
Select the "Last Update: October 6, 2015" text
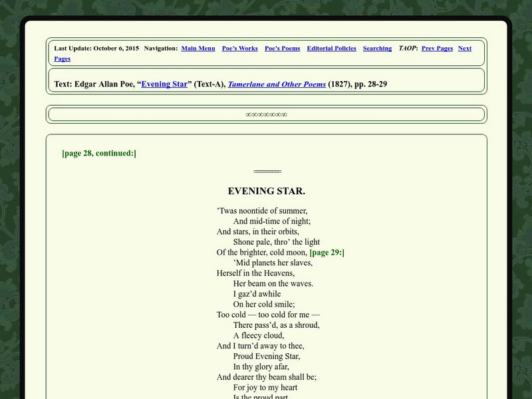point(96,49)
